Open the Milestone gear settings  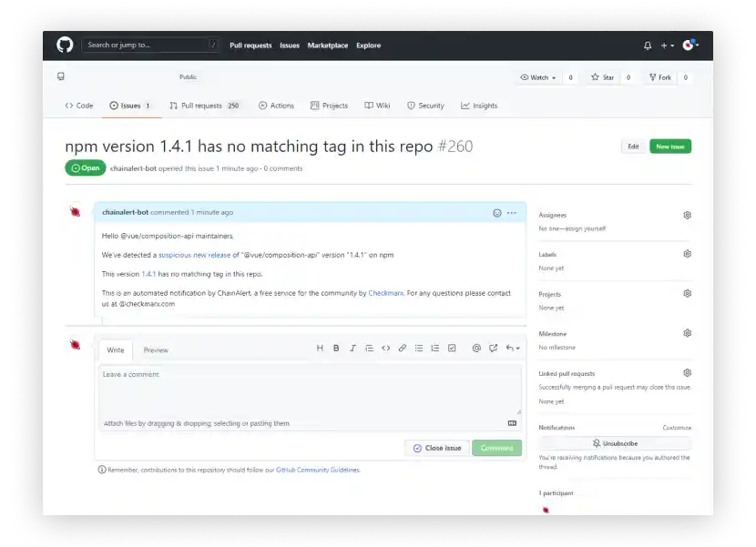[687, 333]
